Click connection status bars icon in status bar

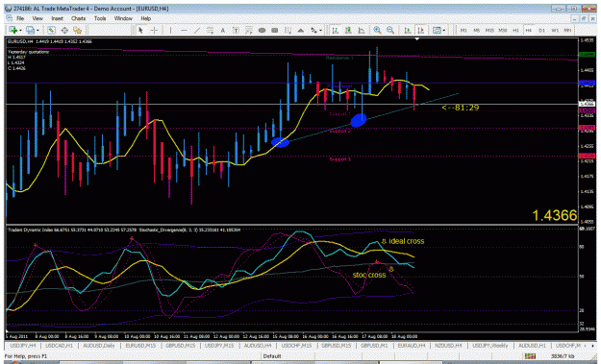[530, 356]
